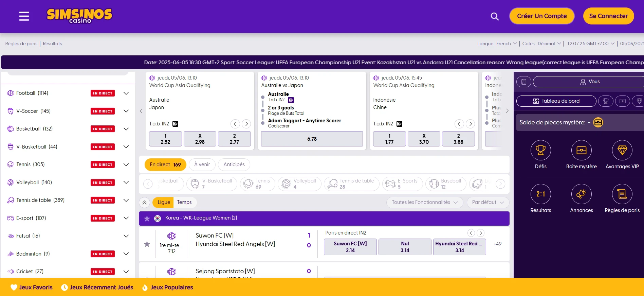Click the market icon beside Indonésie Chine T.a.b. 1N2
This screenshot has height=296, width=644.
point(399,124)
